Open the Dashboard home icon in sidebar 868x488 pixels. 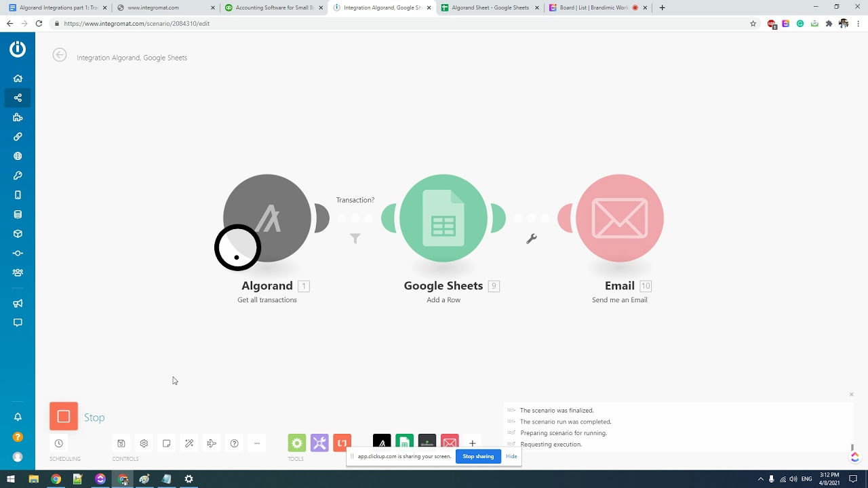click(x=18, y=78)
